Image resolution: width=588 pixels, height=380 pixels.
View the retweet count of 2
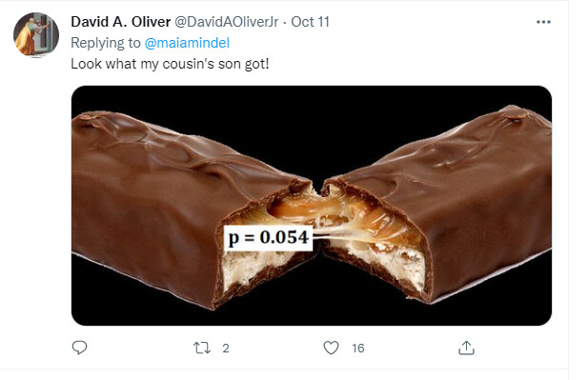pos(225,349)
